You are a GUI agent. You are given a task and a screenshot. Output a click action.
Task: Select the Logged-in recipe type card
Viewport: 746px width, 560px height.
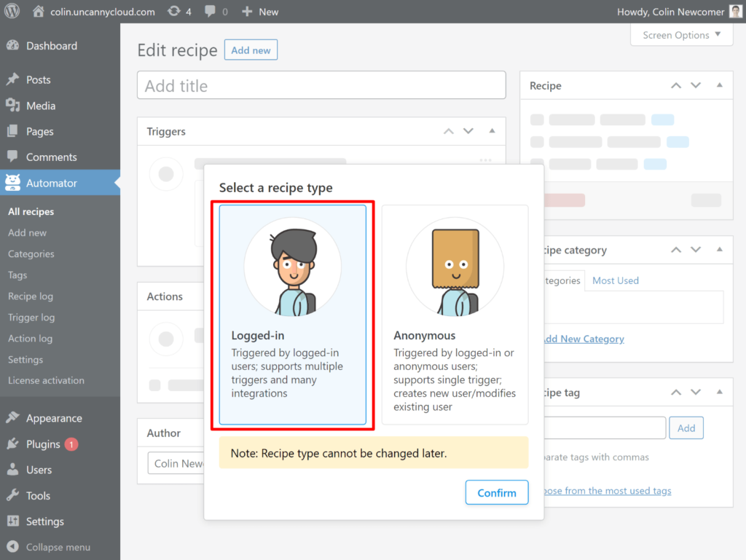point(293,315)
